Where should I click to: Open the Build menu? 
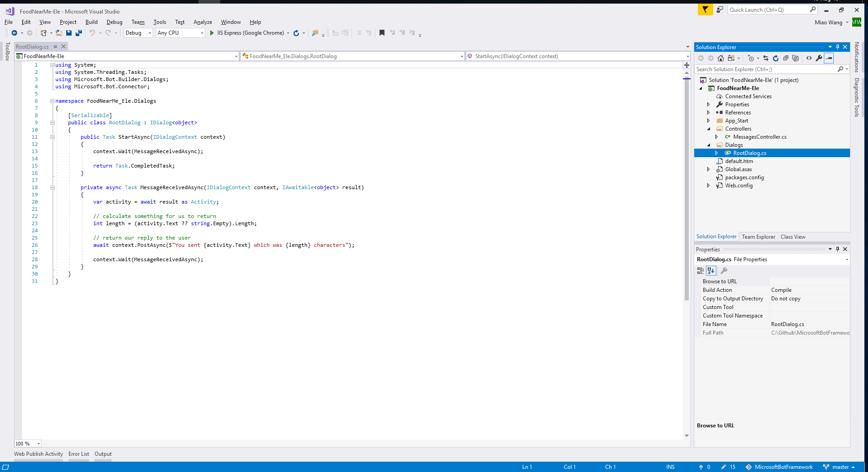[91, 22]
